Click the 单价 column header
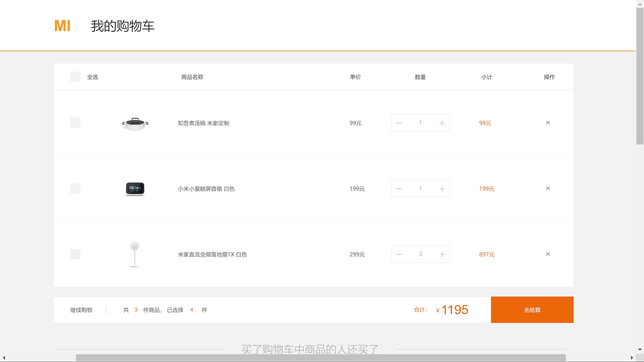Screen dimensions: 644x362 [355, 77]
